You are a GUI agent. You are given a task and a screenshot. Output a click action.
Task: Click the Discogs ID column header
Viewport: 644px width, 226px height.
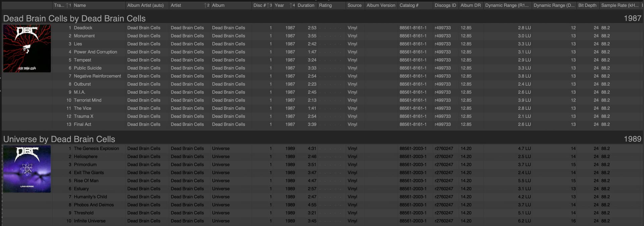[445, 5]
